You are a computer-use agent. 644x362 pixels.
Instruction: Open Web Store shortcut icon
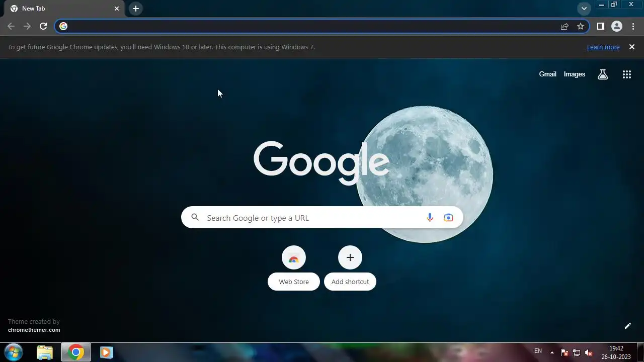(294, 258)
